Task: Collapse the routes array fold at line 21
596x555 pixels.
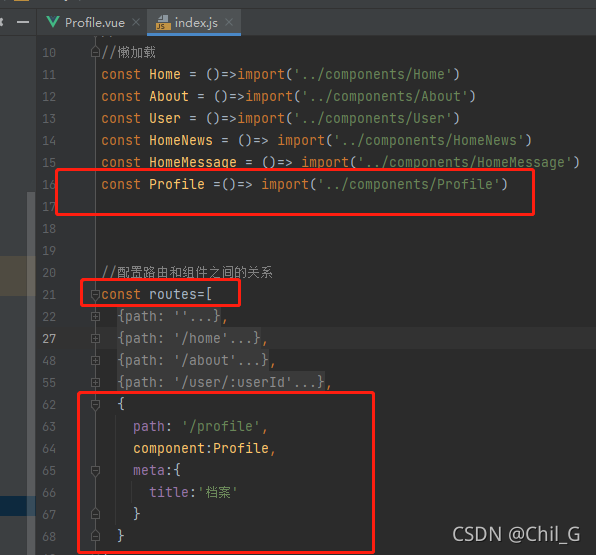Action: coord(95,295)
